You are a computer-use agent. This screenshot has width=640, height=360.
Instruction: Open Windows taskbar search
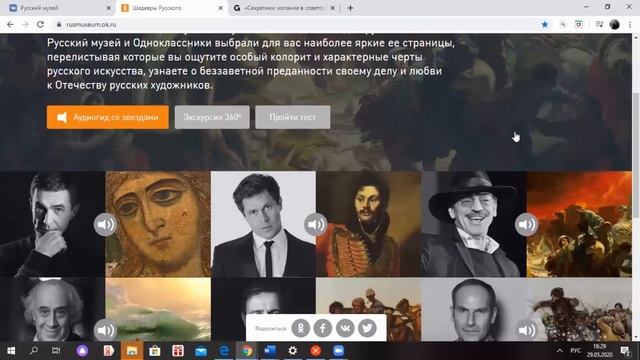coord(34,351)
